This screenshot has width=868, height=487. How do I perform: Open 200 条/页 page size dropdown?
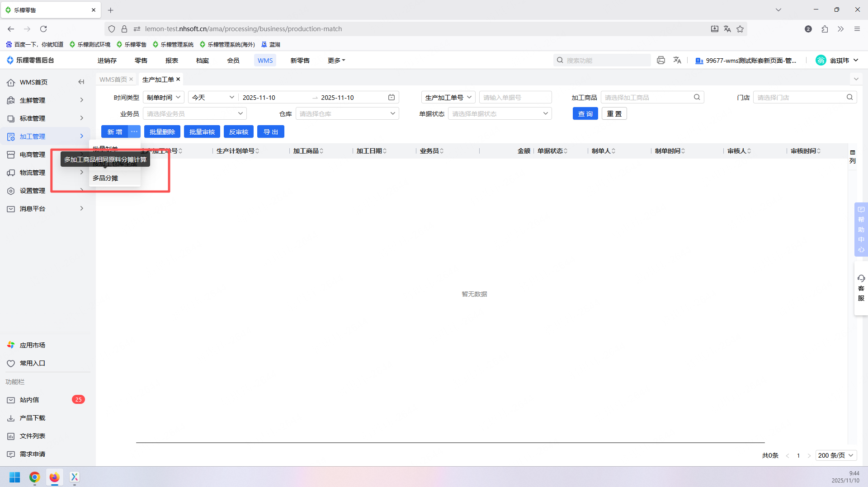(x=836, y=455)
